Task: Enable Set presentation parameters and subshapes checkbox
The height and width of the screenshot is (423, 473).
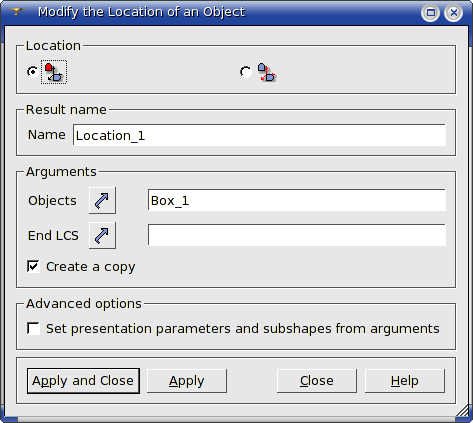Action: (x=33, y=328)
